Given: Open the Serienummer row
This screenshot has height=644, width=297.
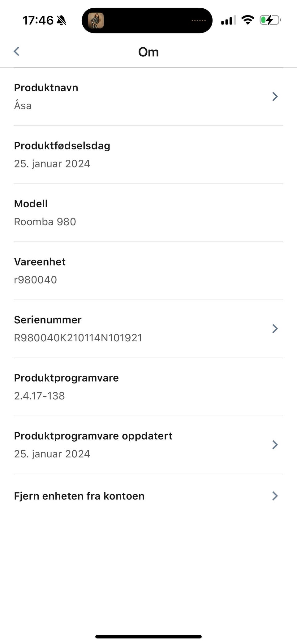Looking at the screenshot, I should coord(148,329).
